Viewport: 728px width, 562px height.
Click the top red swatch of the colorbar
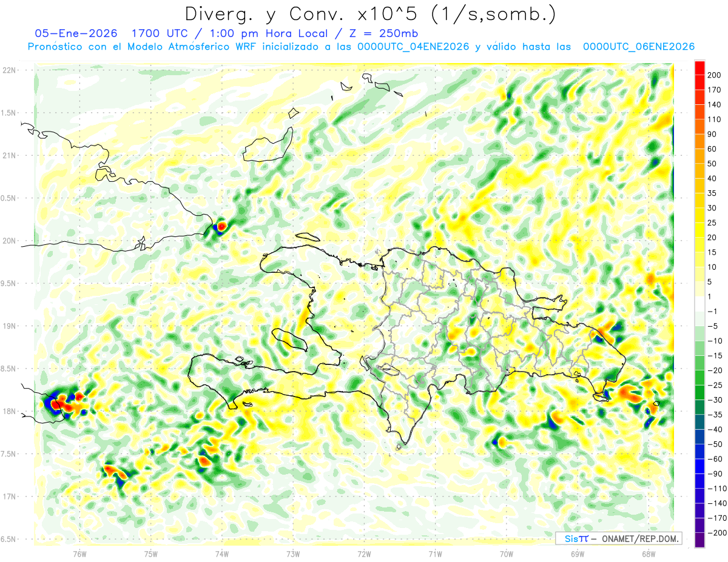(699, 67)
